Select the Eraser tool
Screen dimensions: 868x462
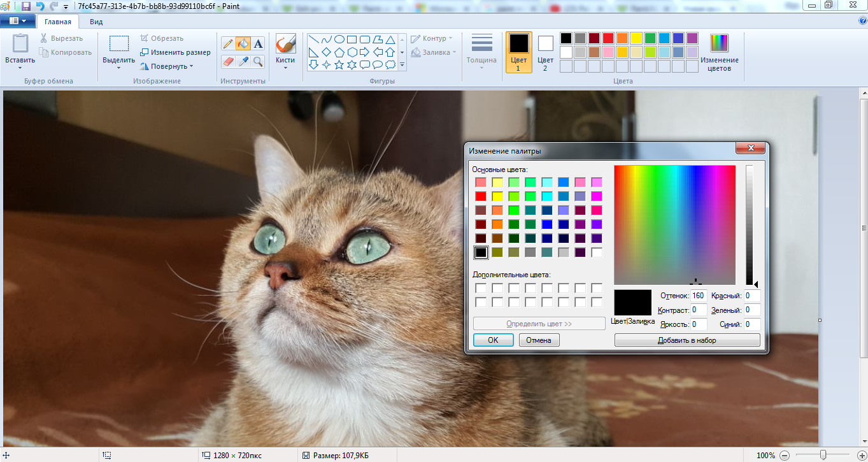[228, 61]
